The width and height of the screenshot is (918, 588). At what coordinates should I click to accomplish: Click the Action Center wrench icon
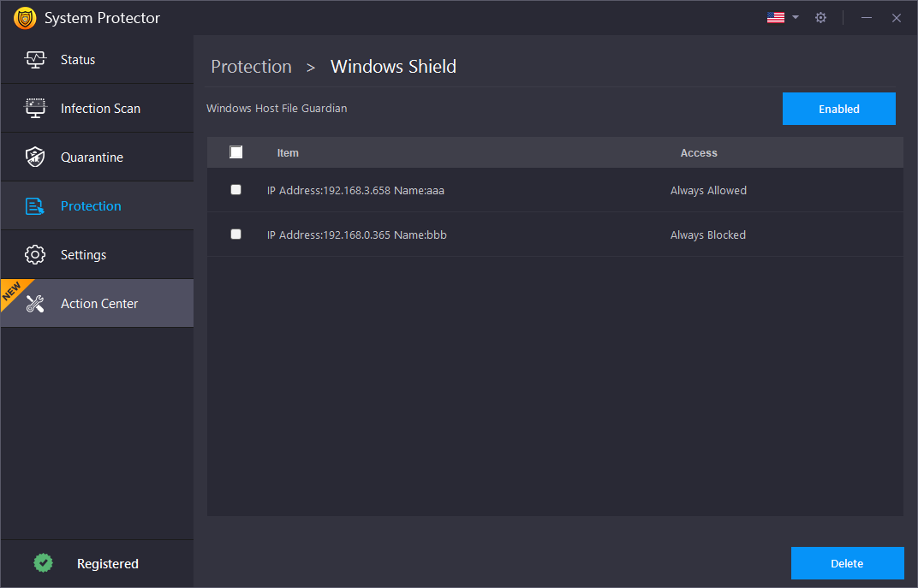[35, 303]
